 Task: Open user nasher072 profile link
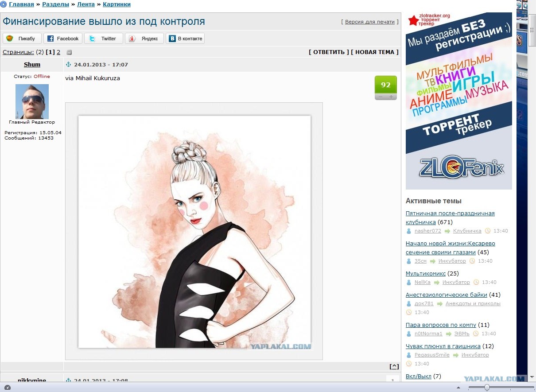(428, 231)
